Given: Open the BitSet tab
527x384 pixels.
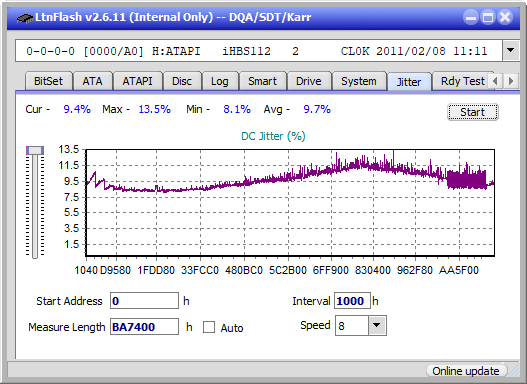Looking at the screenshot, I should point(48,81).
